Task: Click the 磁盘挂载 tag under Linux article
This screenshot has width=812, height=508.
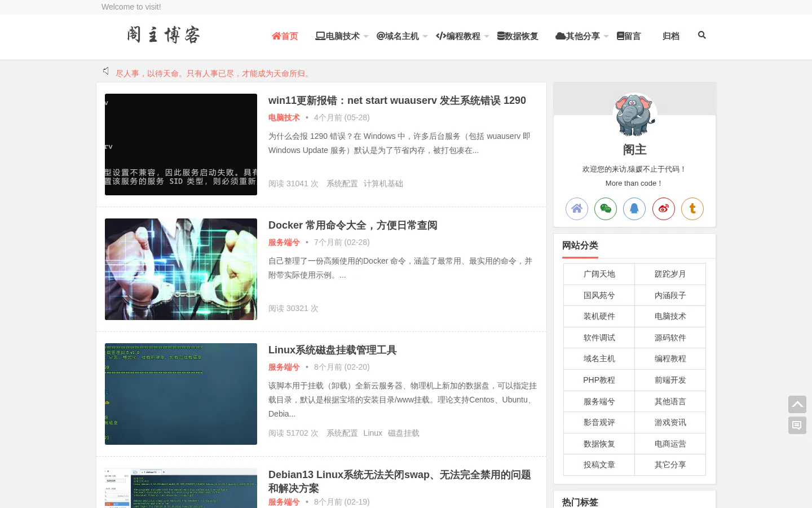Action: 404,433
